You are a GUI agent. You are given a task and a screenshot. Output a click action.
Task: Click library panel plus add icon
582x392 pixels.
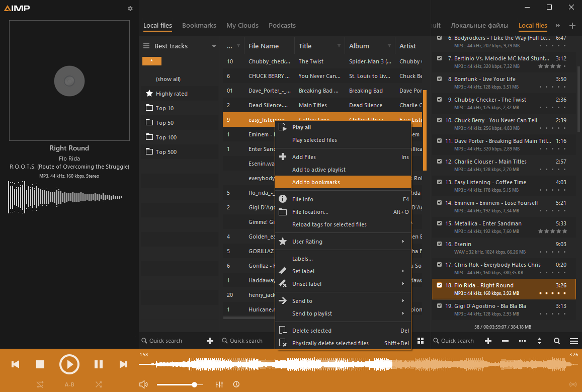pyautogui.click(x=210, y=341)
